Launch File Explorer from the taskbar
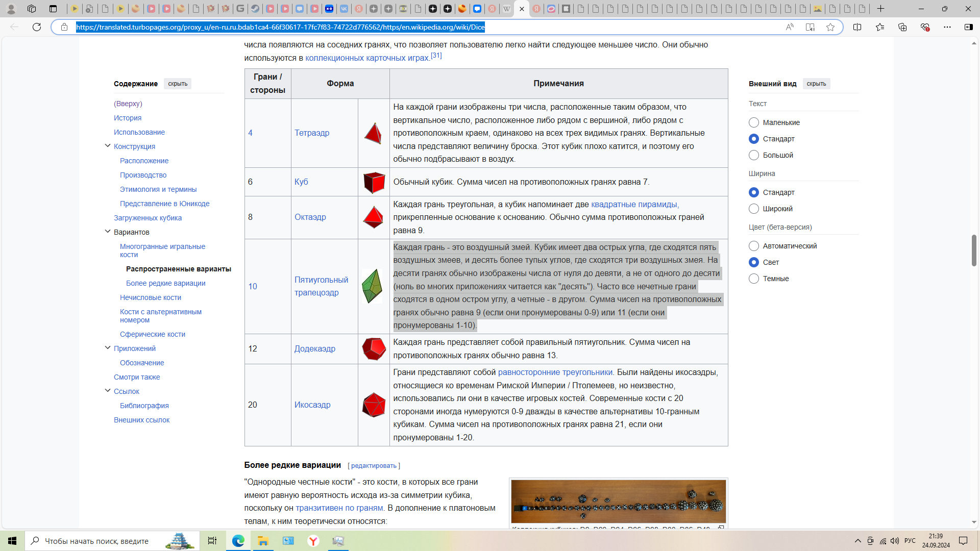 click(x=263, y=541)
